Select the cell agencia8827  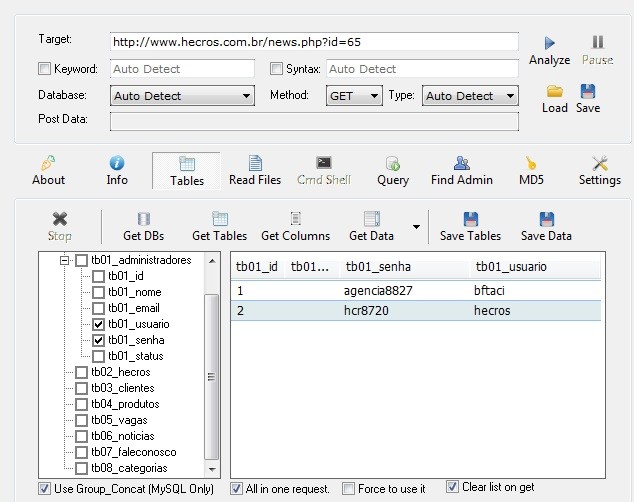tap(378, 291)
